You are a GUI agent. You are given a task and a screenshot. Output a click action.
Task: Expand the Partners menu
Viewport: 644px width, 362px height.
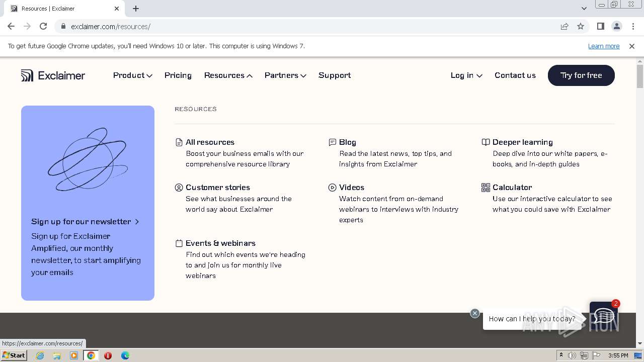[285, 75]
